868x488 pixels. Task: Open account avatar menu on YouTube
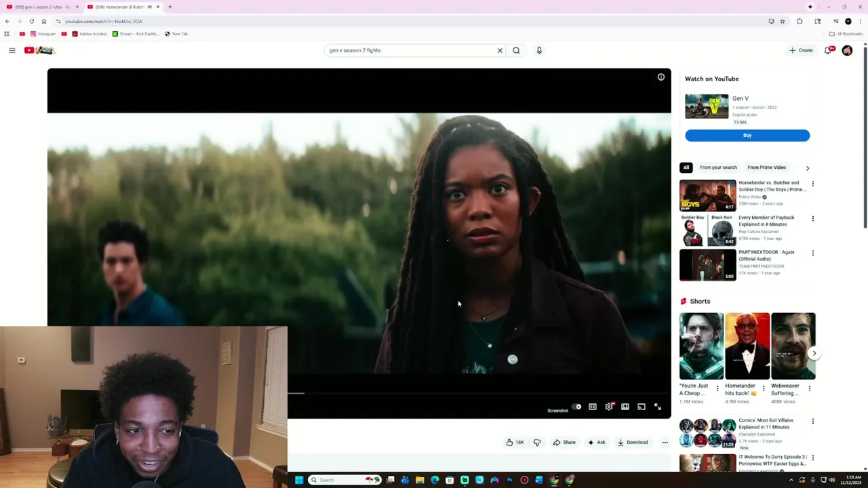[847, 50]
